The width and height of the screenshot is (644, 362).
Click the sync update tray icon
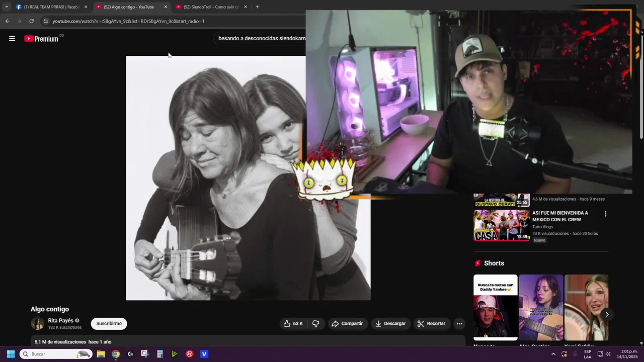(564, 354)
